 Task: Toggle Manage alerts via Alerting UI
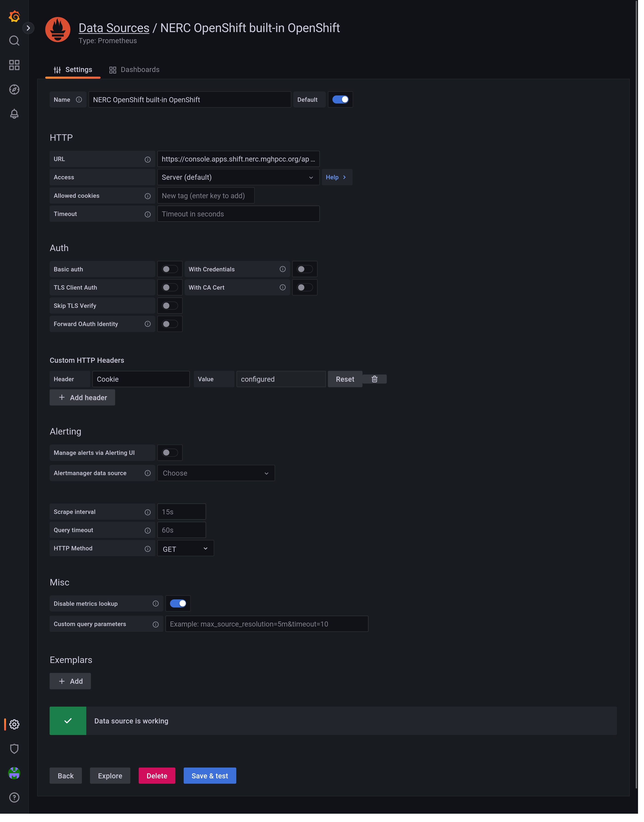tap(172, 457)
